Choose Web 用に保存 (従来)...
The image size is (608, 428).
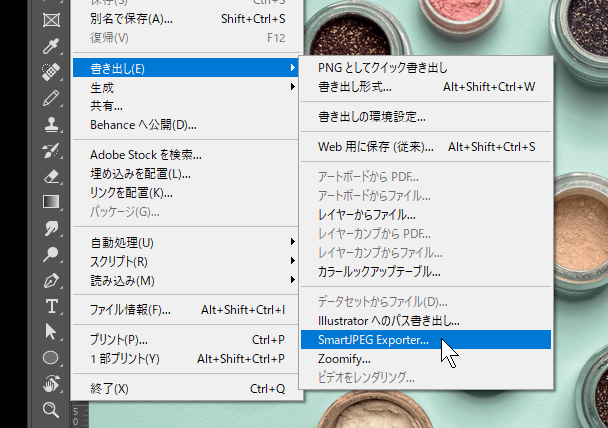click(426, 147)
